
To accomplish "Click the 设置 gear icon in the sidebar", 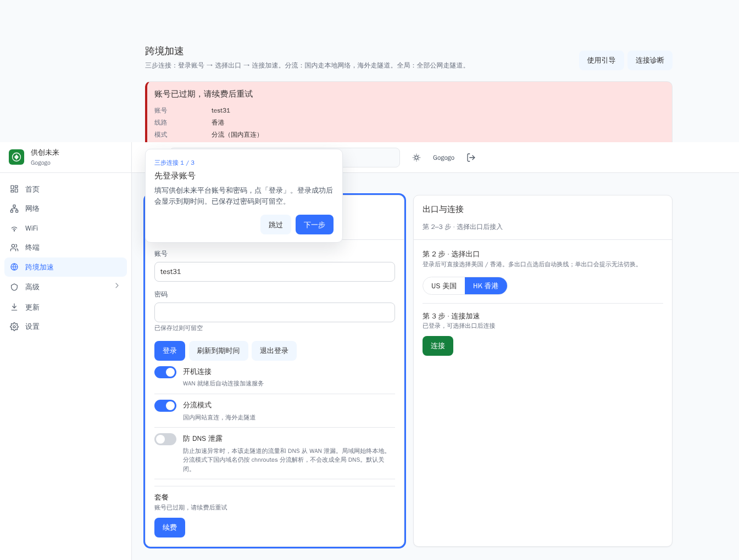I will tap(14, 327).
